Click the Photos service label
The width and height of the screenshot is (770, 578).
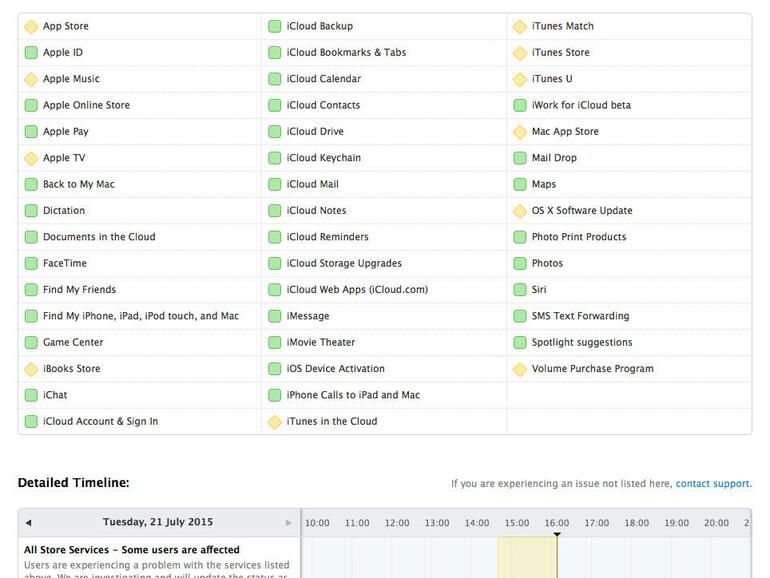[x=548, y=263]
